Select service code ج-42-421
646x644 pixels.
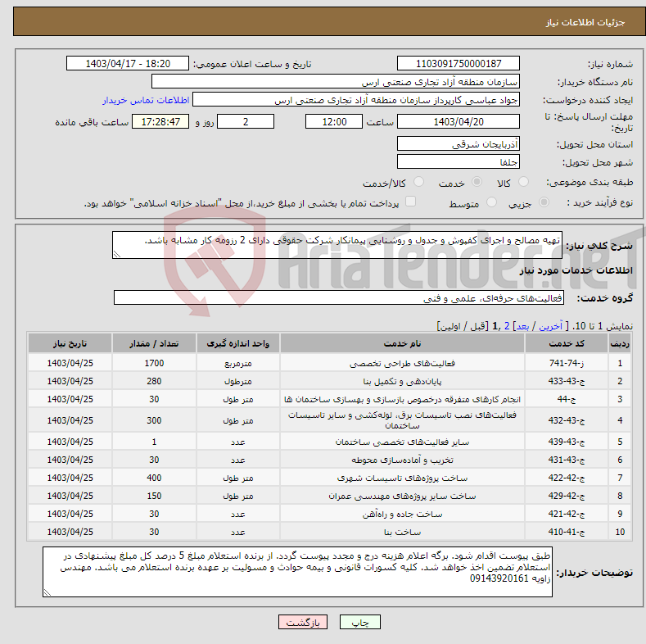tap(567, 514)
